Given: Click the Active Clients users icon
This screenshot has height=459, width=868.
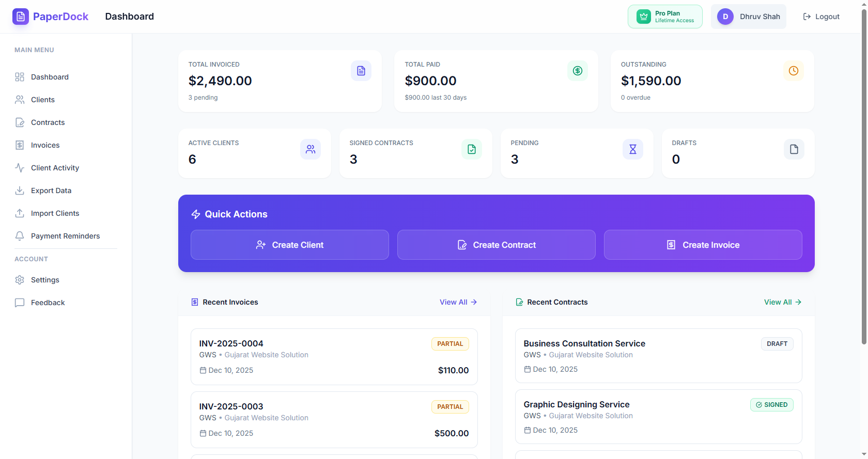Looking at the screenshot, I should (x=311, y=149).
